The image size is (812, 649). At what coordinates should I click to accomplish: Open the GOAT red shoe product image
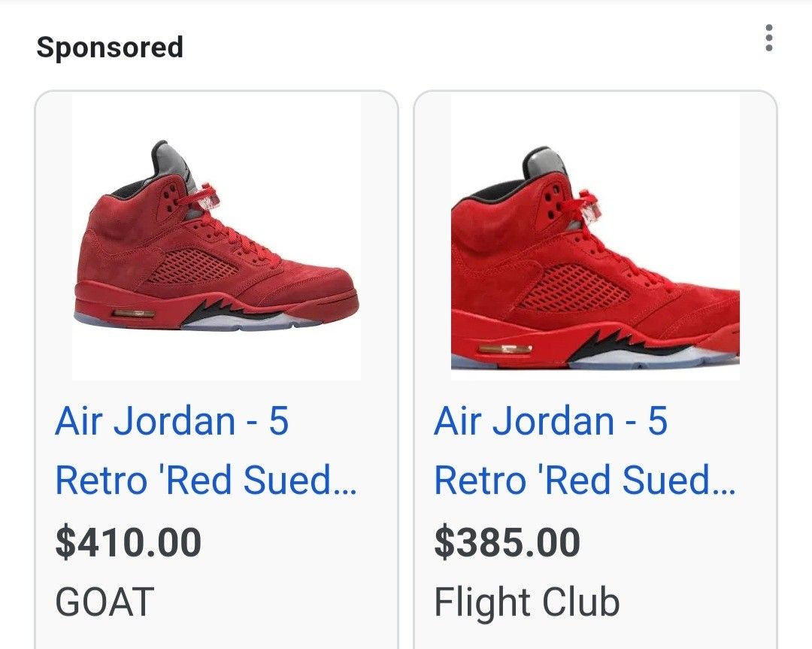coord(217,237)
